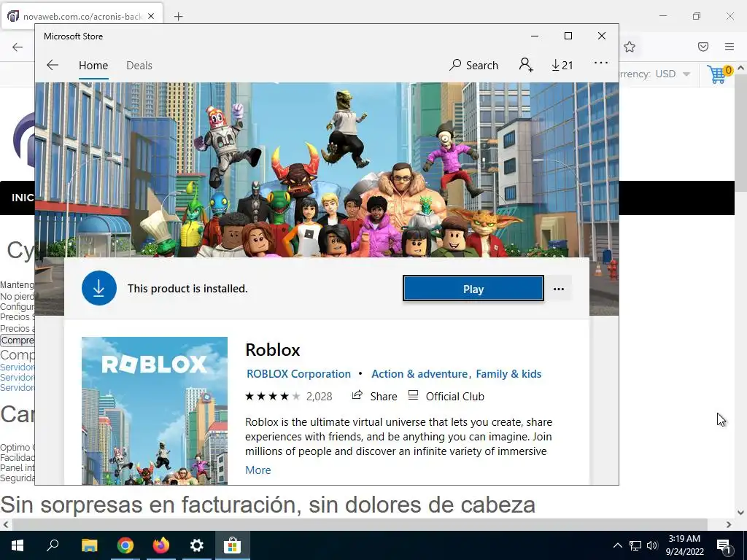Open Settings from the taskbar
Viewport: 747px width, 560px height.
[197, 545]
